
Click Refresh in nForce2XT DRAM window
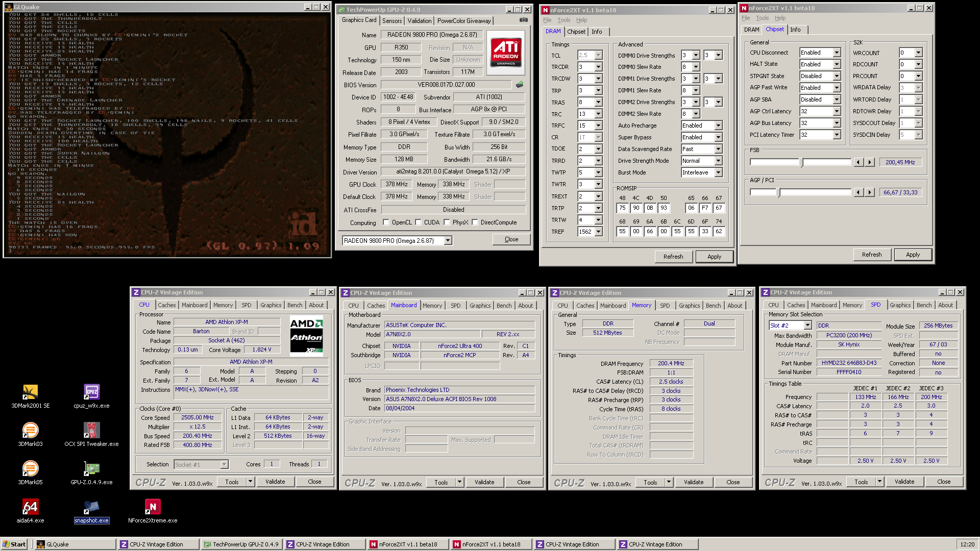673,257
